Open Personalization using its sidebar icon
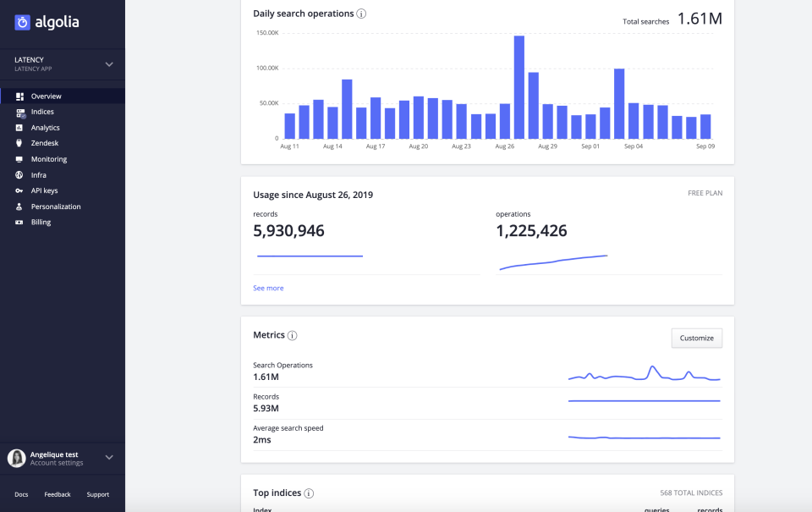This screenshot has width=812, height=512. coord(19,206)
